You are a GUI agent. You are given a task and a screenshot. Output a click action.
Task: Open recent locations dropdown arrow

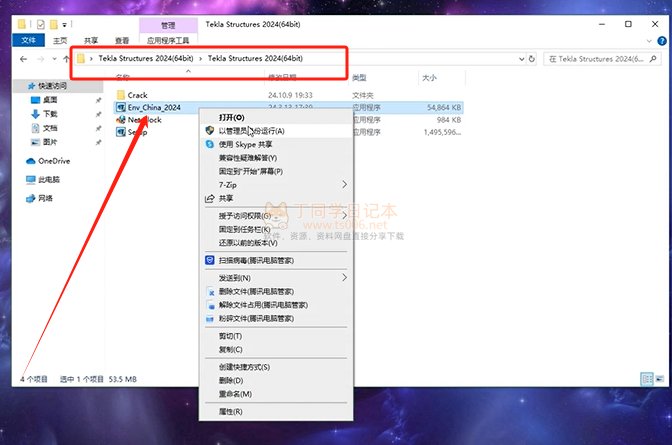(x=54, y=59)
